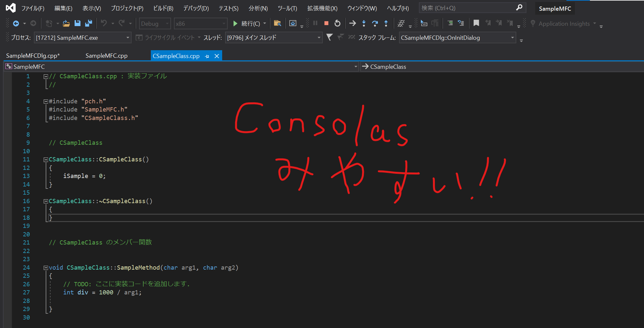Open the ヘルプ(H) menu

(398, 8)
